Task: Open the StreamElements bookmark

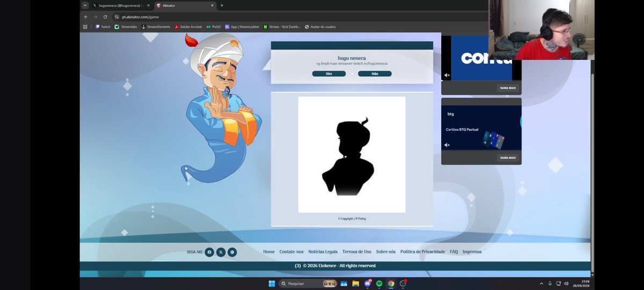Action: click(156, 27)
